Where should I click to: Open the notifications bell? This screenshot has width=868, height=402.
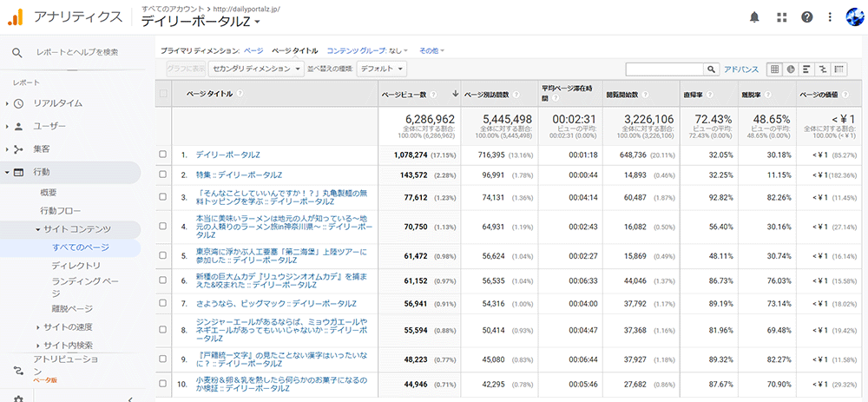click(754, 17)
